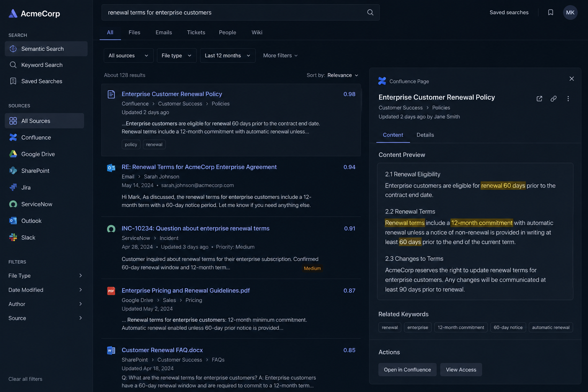The height and width of the screenshot is (392, 588).
Task: Click the policy tag on first result
Action: pyautogui.click(x=131, y=144)
